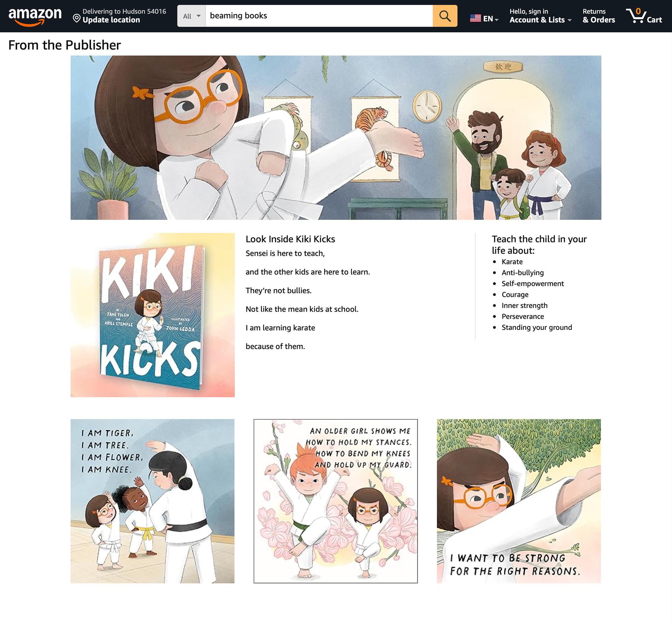
Task: Click the karate kick banner illustration
Action: (336, 138)
